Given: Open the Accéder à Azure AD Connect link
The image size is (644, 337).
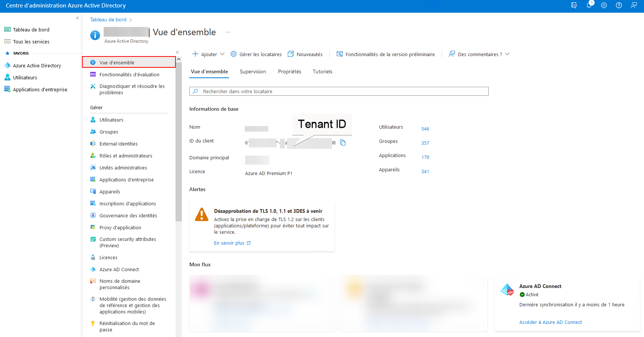Looking at the screenshot, I should (x=550, y=322).
